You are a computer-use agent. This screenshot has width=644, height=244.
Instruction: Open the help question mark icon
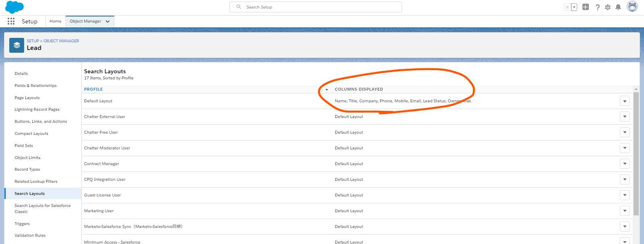[598, 7]
